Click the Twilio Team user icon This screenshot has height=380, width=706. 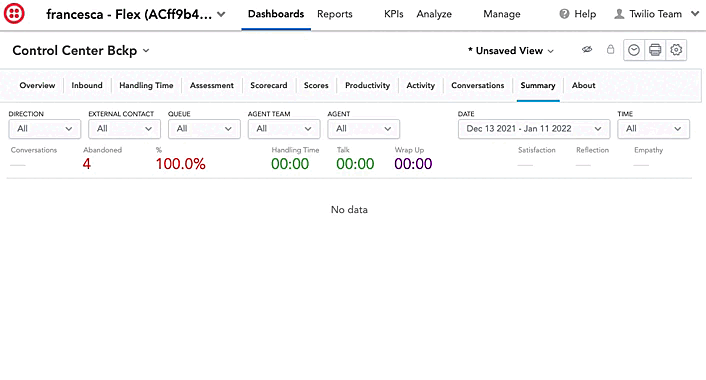(x=620, y=14)
